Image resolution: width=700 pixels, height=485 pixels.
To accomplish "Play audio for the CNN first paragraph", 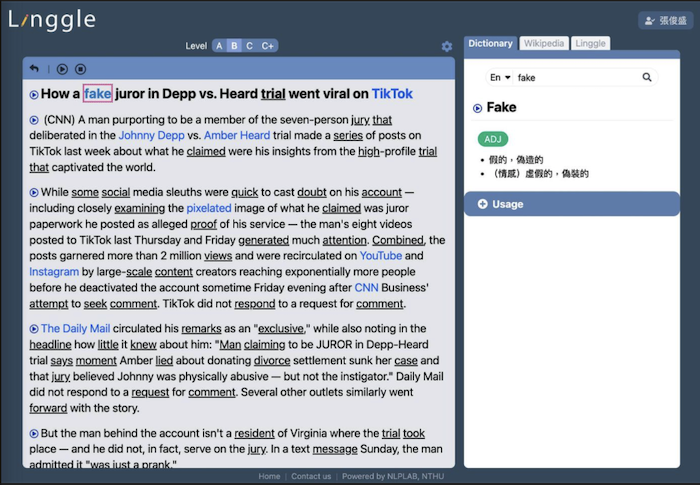I will coord(34,121).
